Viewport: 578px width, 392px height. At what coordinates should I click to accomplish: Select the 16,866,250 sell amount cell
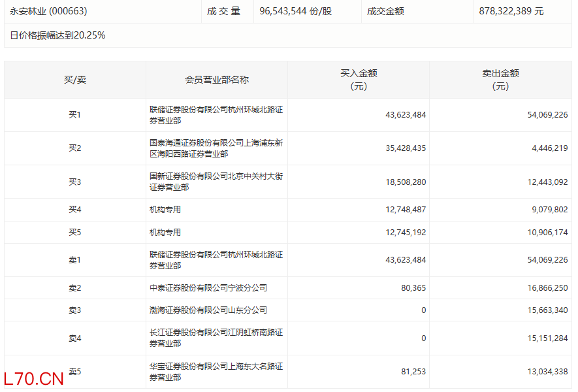545,287
